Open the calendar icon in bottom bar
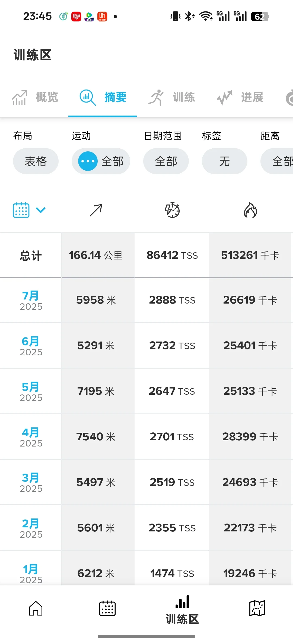 point(107,608)
